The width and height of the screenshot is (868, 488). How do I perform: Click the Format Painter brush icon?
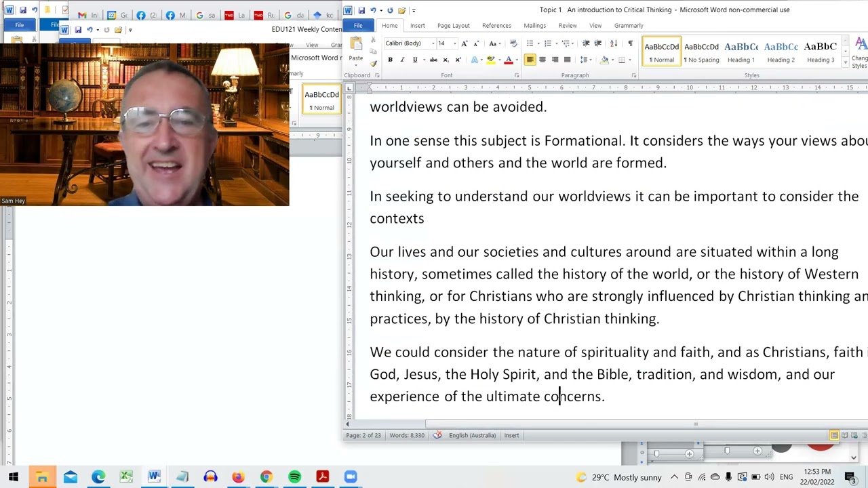click(373, 64)
